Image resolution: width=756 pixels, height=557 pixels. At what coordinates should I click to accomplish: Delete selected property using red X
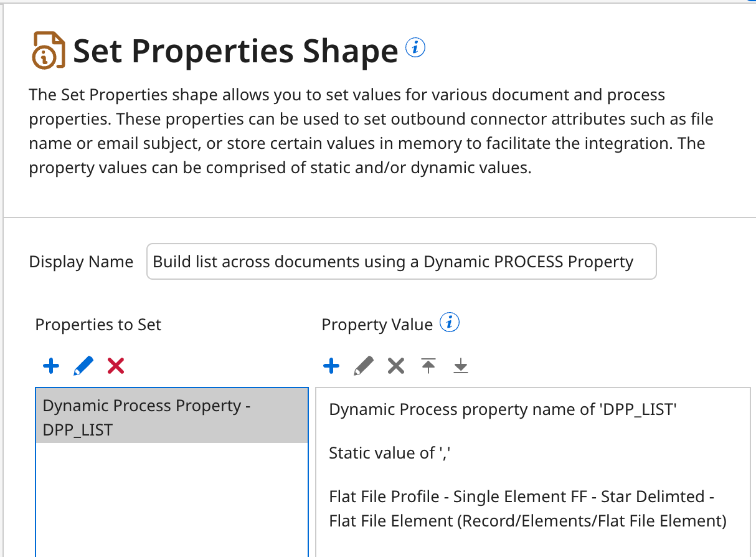pyautogui.click(x=116, y=366)
